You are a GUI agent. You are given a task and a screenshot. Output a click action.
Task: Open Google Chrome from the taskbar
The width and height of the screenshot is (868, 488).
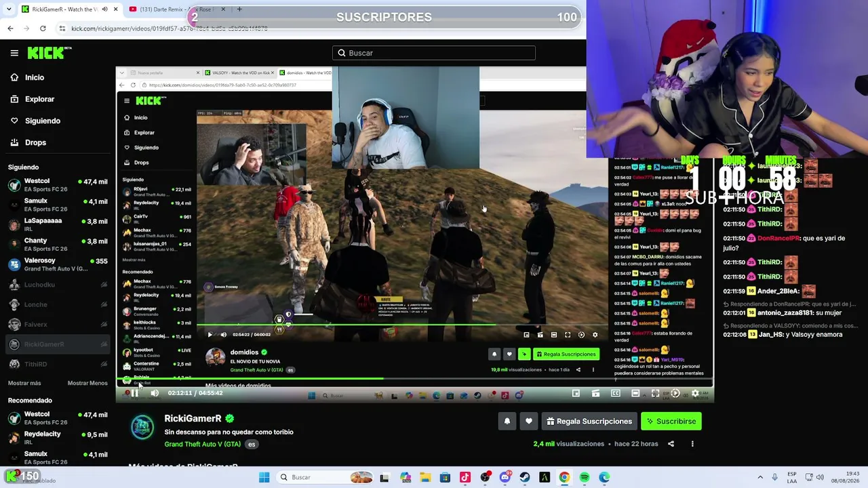click(x=564, y=477)
